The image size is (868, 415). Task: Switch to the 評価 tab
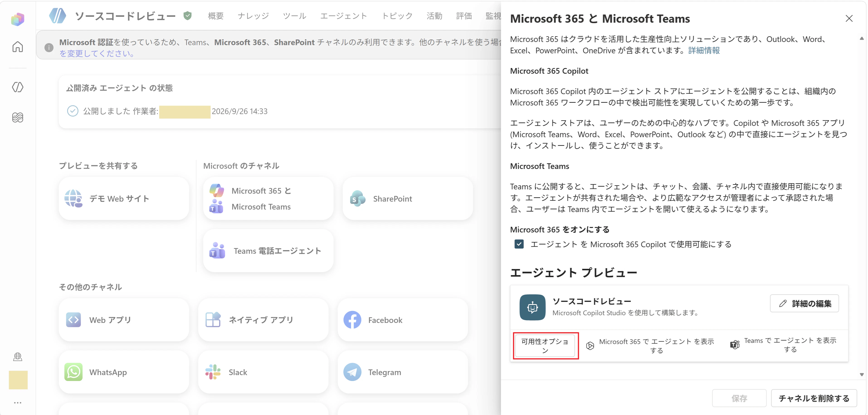464,16
